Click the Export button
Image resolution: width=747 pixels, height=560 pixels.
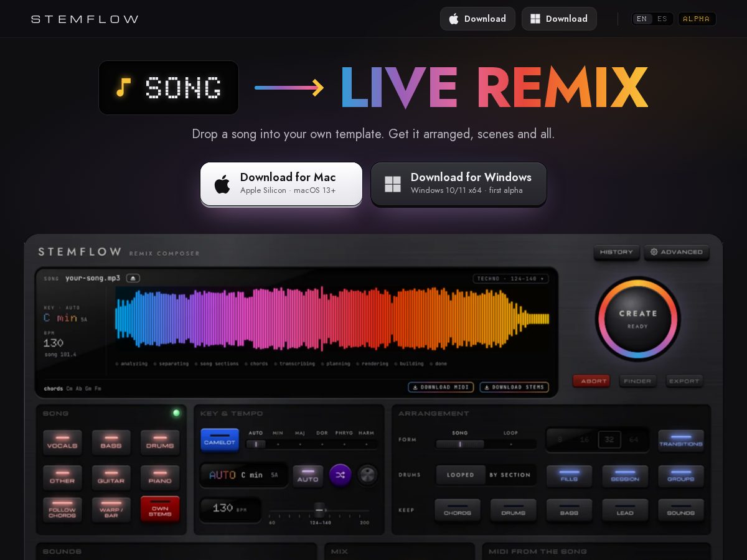685,381
